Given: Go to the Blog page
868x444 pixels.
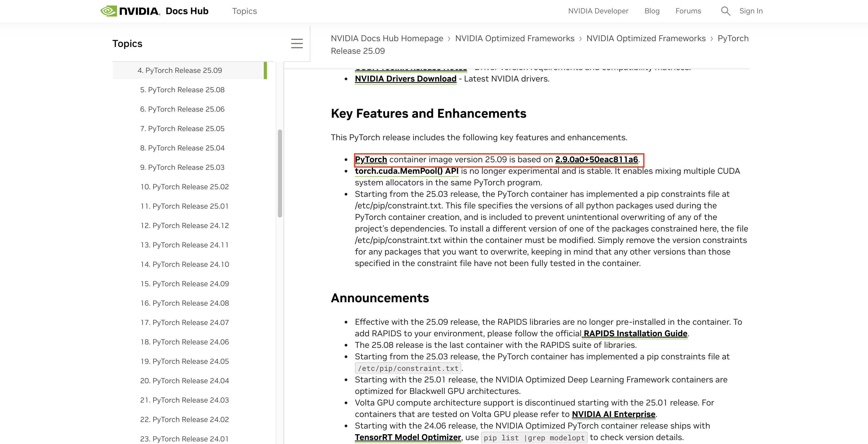Looking at the screenshot, I should 652,11.
